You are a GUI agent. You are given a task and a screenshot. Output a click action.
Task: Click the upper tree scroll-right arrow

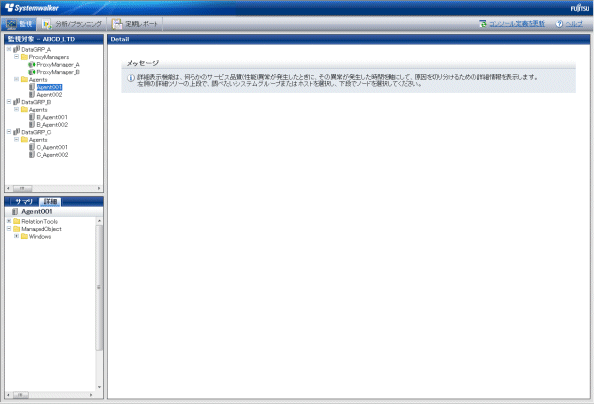(x=99, y=188)
